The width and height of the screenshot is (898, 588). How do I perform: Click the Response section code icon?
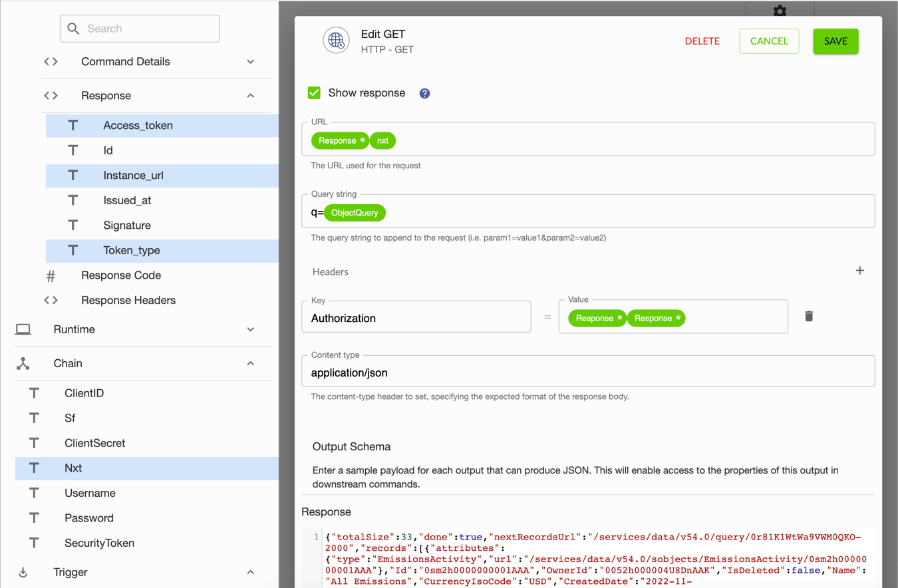tap(51, 95)
